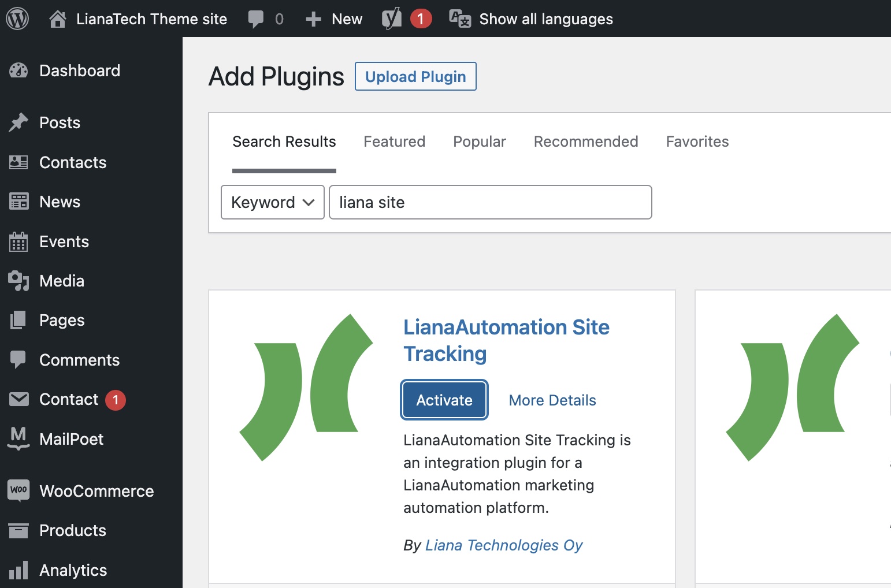Click the LianaTech Theme site name link
The width and height of the screenshot is (891, 588).
[151, 19]
